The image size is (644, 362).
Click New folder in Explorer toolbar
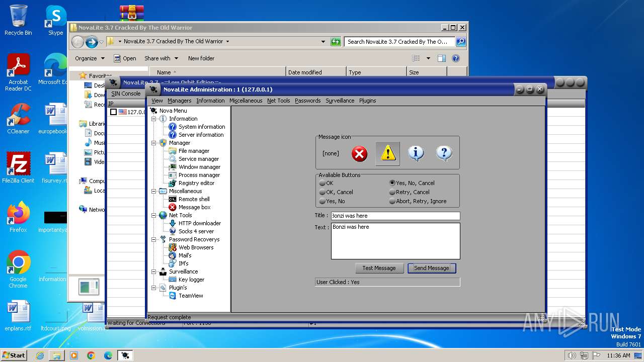coord(201,58)
